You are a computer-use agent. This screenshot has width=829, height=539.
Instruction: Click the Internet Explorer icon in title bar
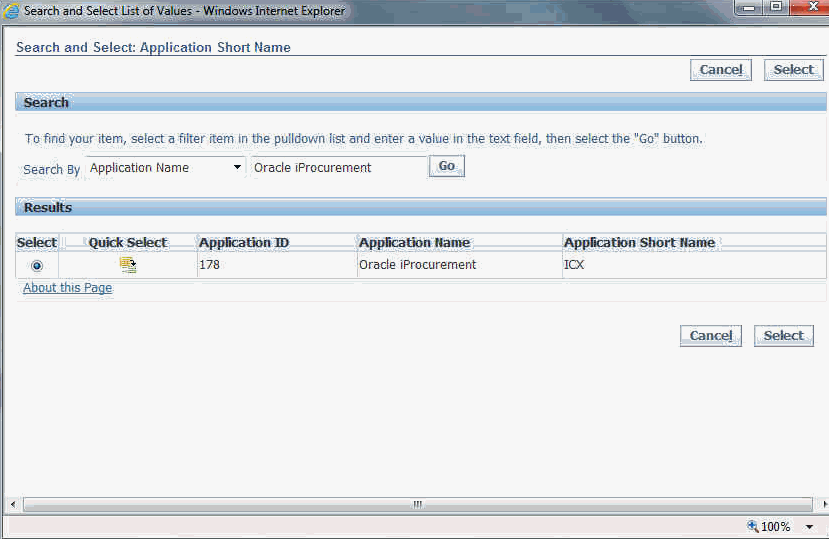[x=11, y=11]
